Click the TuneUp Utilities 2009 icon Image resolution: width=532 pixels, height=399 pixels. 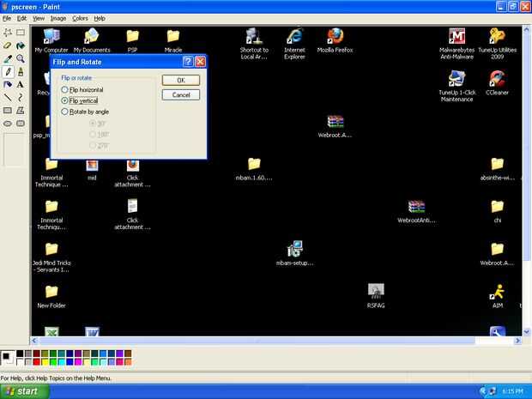(x=497, y=36)
